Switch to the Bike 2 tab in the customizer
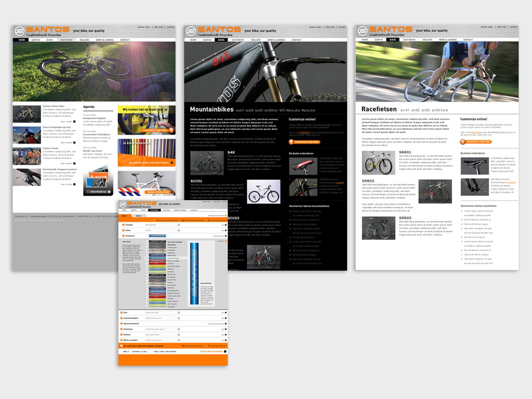Screen dimensions: 532x399 click(x=139, y=216)
